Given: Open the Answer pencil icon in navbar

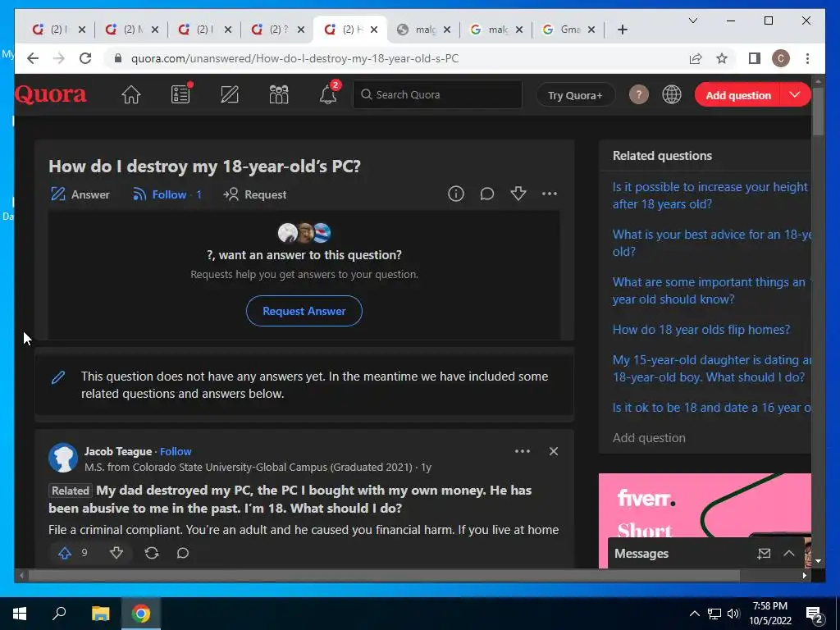Looking at the screenshot, I should pyautogui.click(x=230, y=95).
